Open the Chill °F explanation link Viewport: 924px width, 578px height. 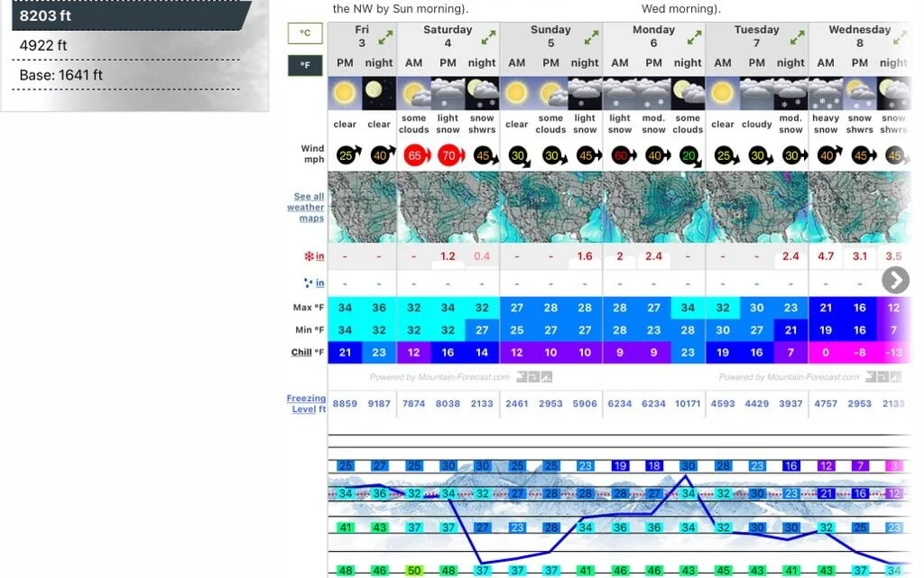point(301,352)
